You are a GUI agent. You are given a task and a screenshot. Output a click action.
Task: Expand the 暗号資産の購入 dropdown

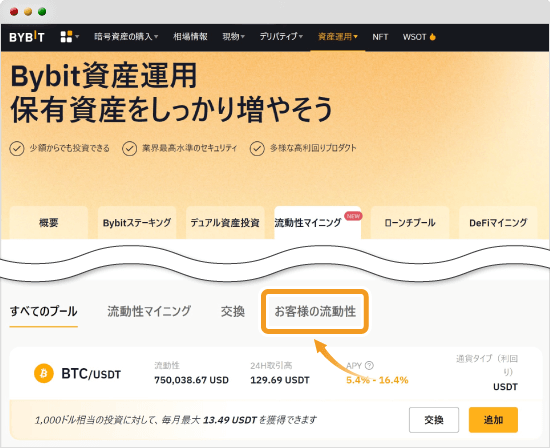(x=126, y=36)
